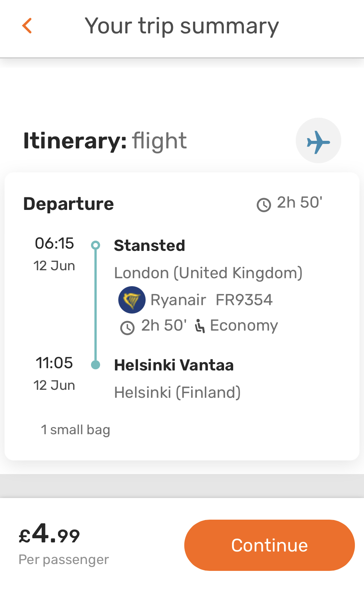Image resolution: width=364 pixels, height=591 pixels.
Task: Go back using the orange chevron
Action: (x=27, y=26)
